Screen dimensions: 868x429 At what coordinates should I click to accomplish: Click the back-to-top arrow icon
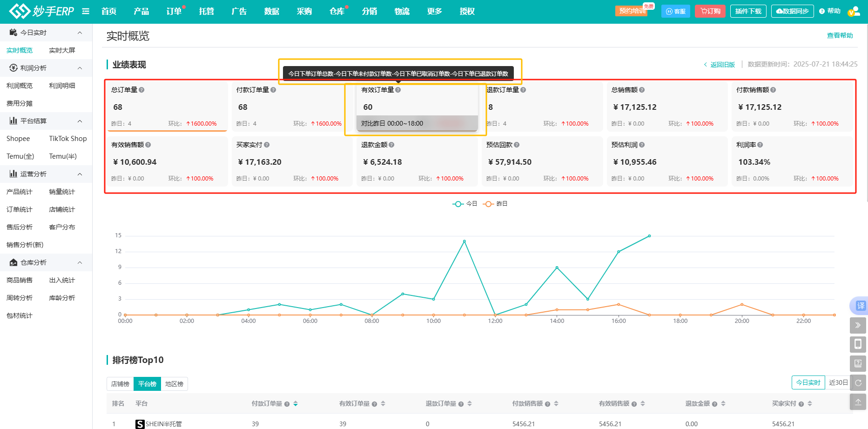858,402
